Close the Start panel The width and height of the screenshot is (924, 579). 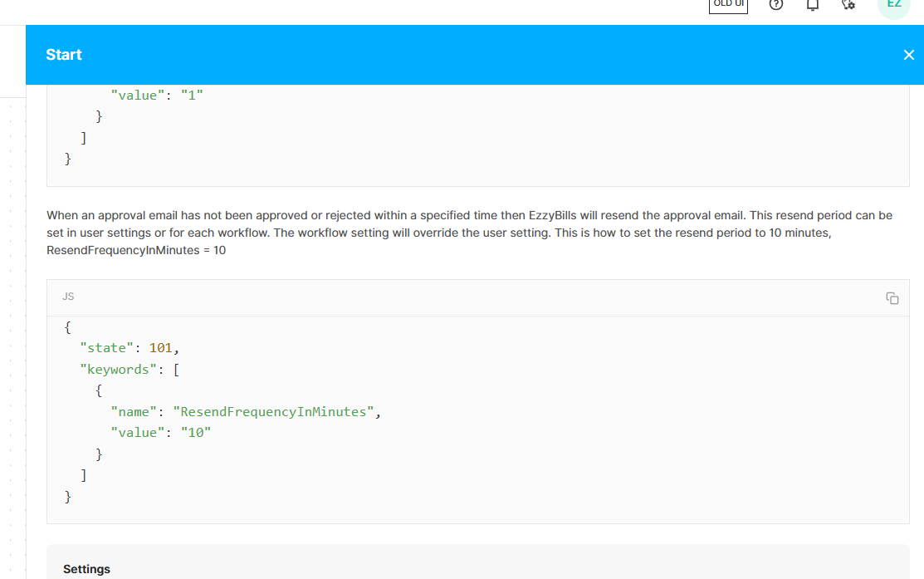coord(909,55)
